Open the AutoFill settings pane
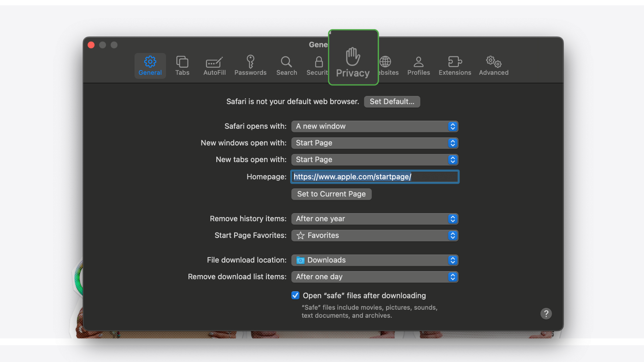Image resolution: width=644 pixels, height=362 pixels. (x=214, y=66)
